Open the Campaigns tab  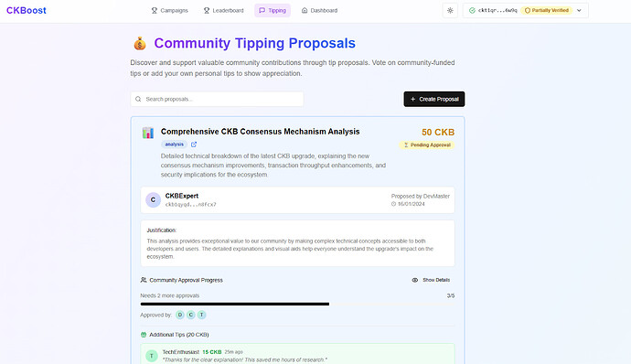(x=169, y=10)
